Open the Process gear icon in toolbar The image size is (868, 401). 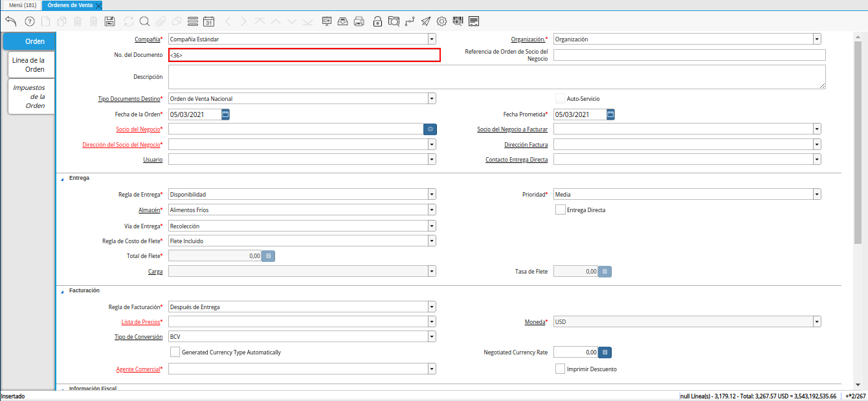[x=441, y=21]
